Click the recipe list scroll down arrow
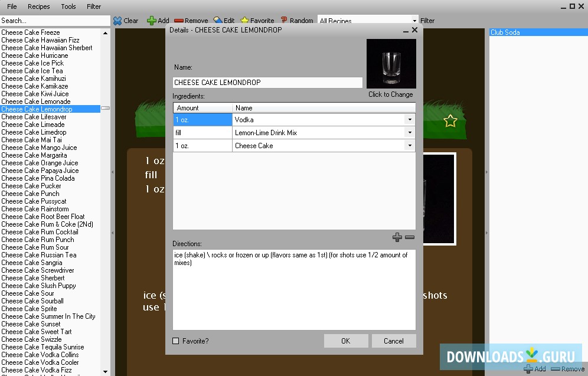The height and width of the screenshot is (376, 588). (105, 372)
